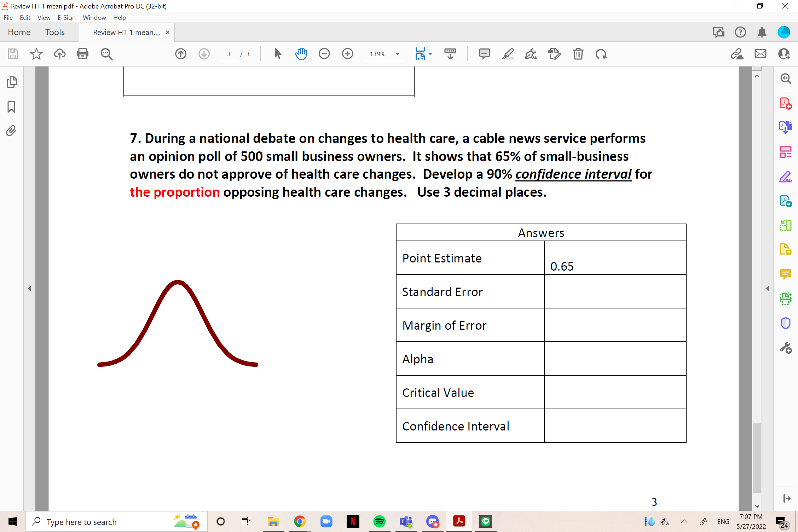Open Acrobat Help with question mark button
Viewport: 798px width, 532px height.
point(740,32)
